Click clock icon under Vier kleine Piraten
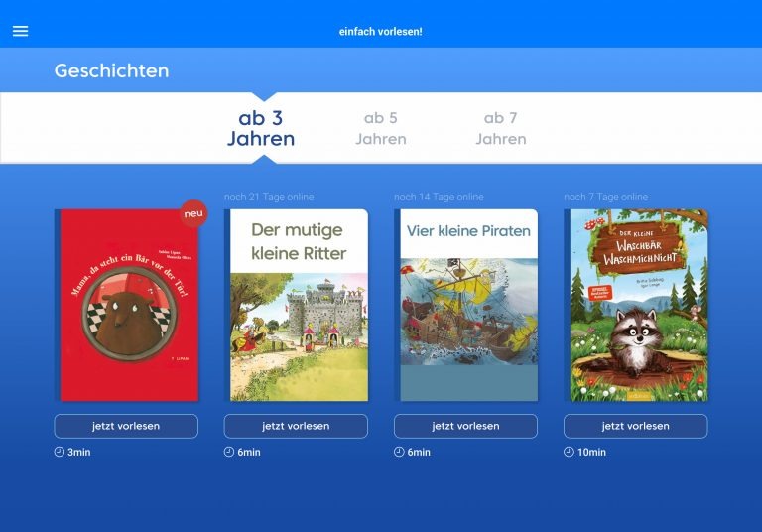The image size is (762, 532). (399, 452)
